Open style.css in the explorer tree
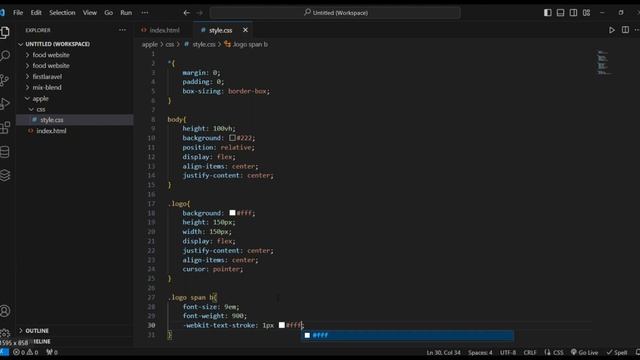The width and height of the screenshot is (640, 360). (51, 120)
